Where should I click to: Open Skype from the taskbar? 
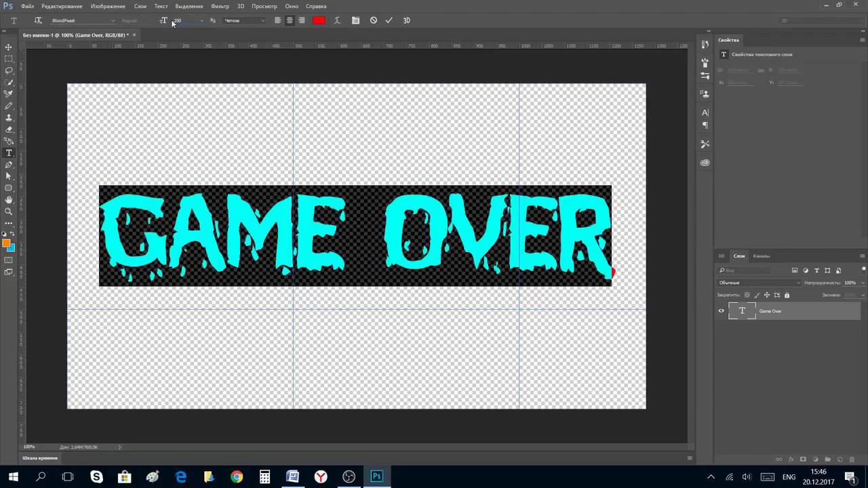click(96, 476)
